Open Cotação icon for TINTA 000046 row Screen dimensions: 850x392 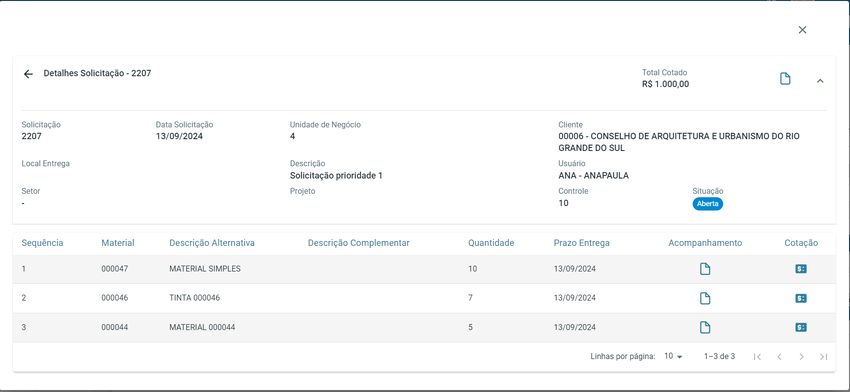801,298
